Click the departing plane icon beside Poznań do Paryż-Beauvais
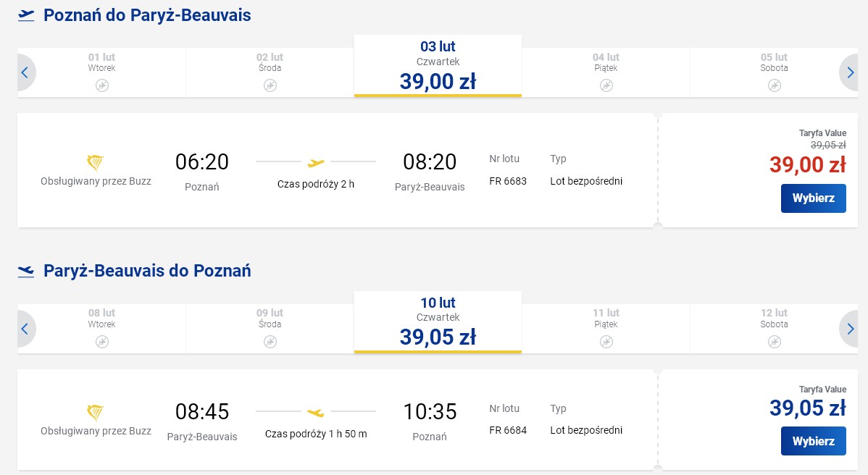The image size is (868, 475). (x=26, y=15)
